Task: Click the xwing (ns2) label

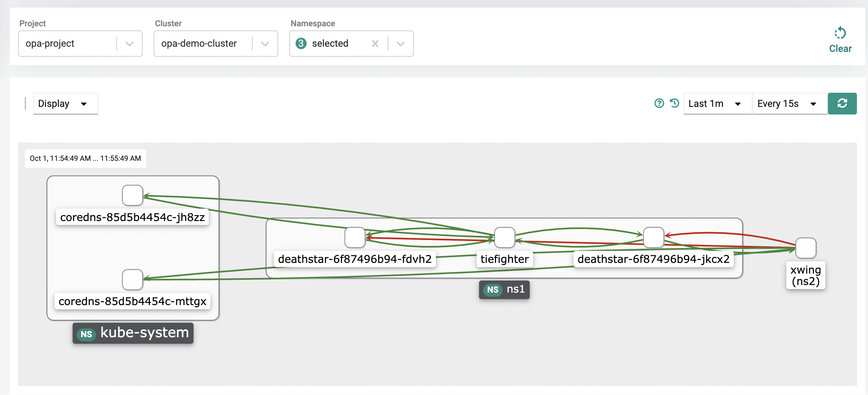Action: [806, 276]
